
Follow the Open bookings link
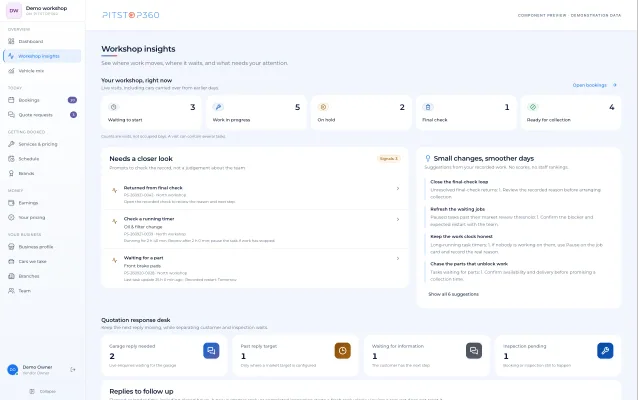595,85
